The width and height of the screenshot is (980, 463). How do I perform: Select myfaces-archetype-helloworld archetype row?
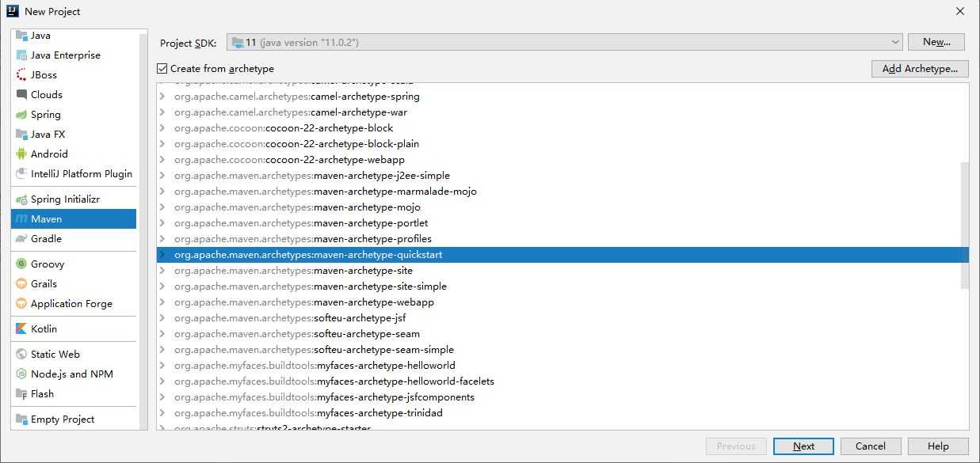pos(562,366)
